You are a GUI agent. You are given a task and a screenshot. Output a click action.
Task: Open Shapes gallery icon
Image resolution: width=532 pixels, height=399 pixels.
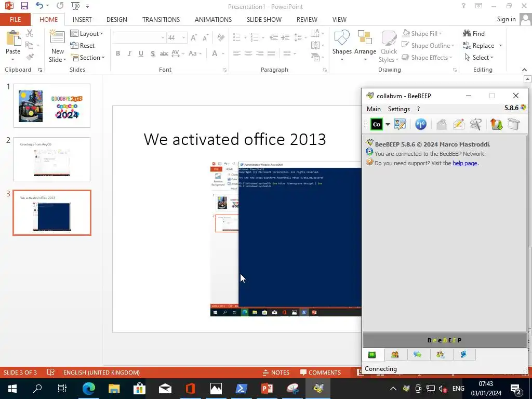coord(342,37)
